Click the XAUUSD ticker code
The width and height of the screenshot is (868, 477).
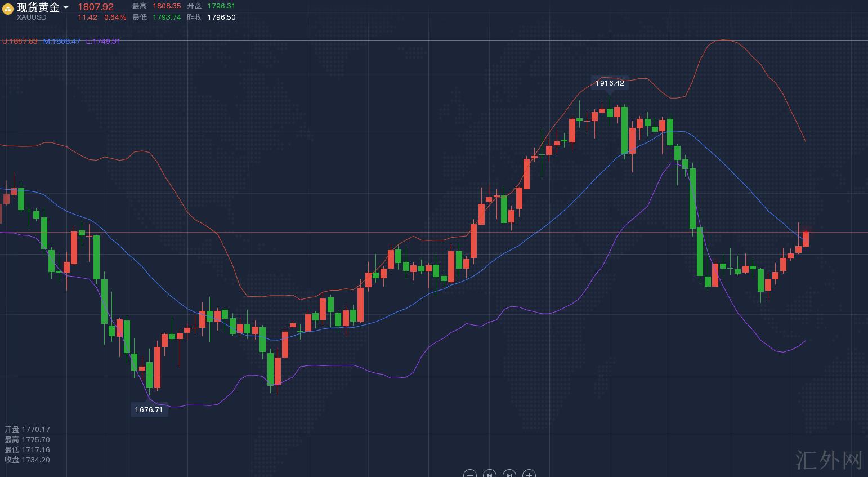[32, 17]
